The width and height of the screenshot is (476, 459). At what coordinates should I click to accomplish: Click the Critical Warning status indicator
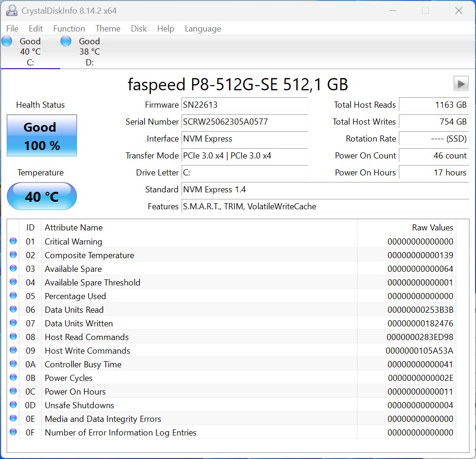point(13,241)
